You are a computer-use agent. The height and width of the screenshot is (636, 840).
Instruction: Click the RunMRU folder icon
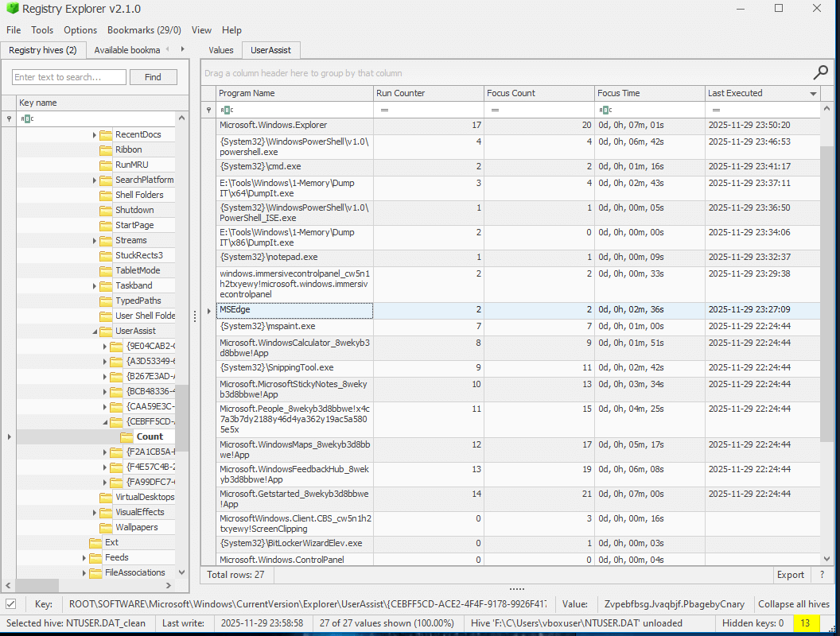(105, 165)
